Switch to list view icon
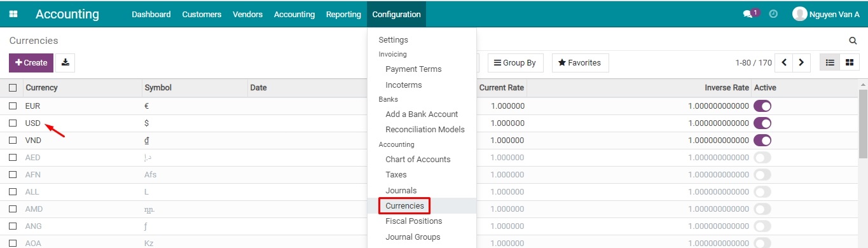This screenshot has width=868, height=248. pyautogui.click(x=830, y=62)
